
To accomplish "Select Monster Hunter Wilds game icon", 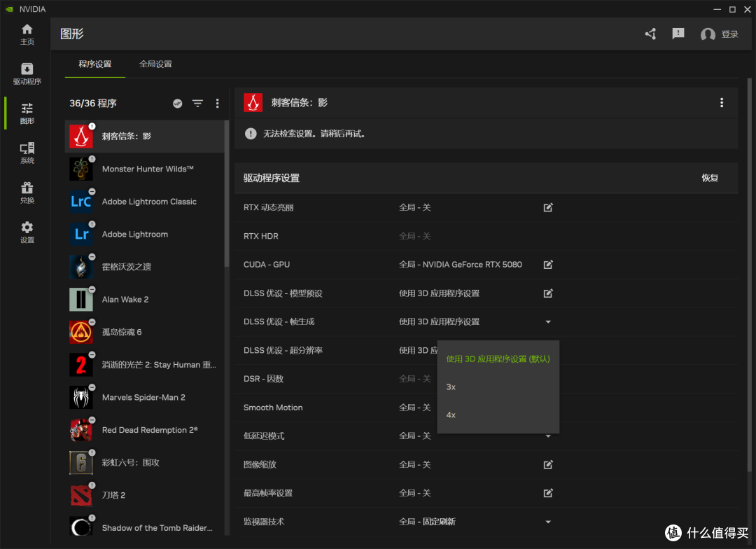I will (x=81, y=169).
